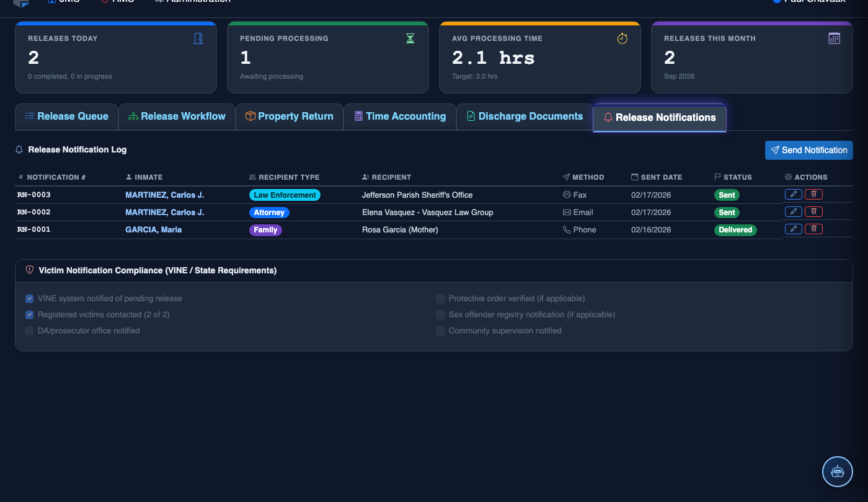Uncheck VINE system notified of pending release
The width and height of the screenshot is (868, 502).
tap(30, 299)
